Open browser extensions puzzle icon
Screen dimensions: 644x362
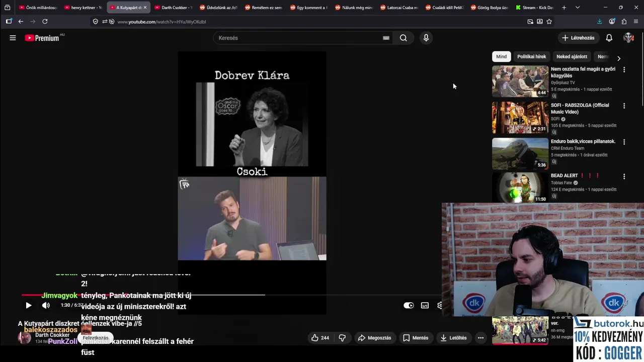624,22
